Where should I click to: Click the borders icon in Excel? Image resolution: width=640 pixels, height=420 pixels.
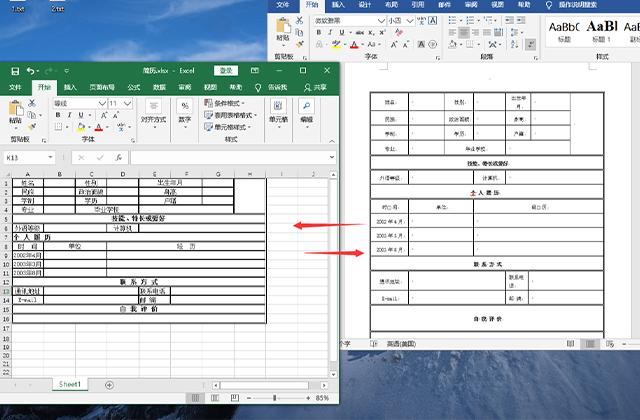[x=58, y=127]
